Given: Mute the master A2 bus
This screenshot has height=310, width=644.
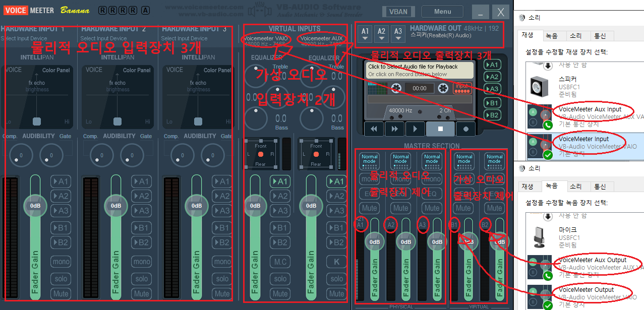Looking at the screenshot, I should point(401,208).
